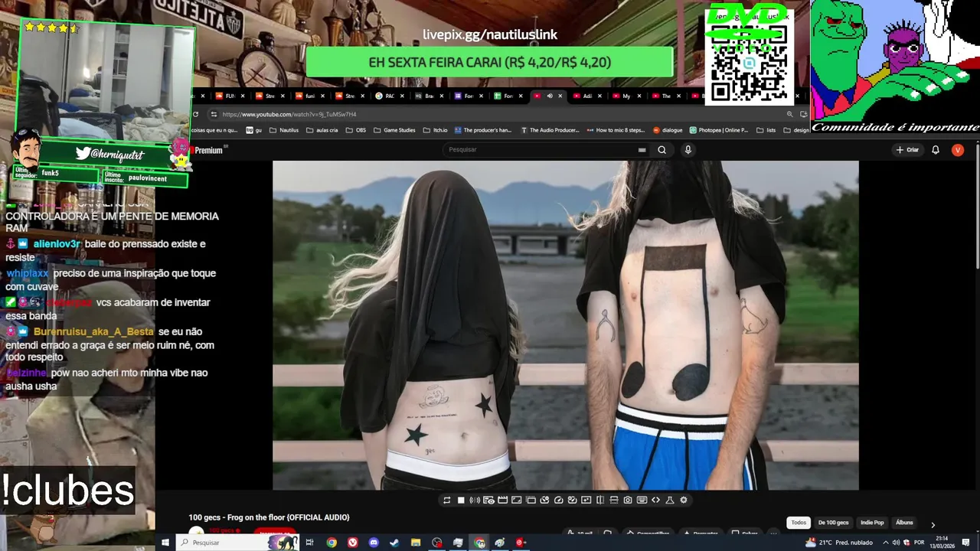
Task: Click the camera screenshot icon below video
Action: click(x=628, y=500)
